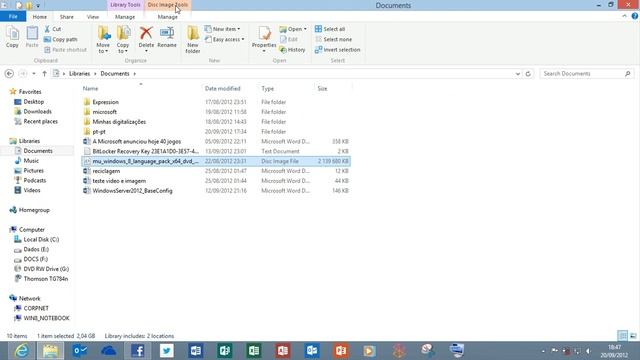Open Twitter from the taskbar

click(x=167, y=351)
